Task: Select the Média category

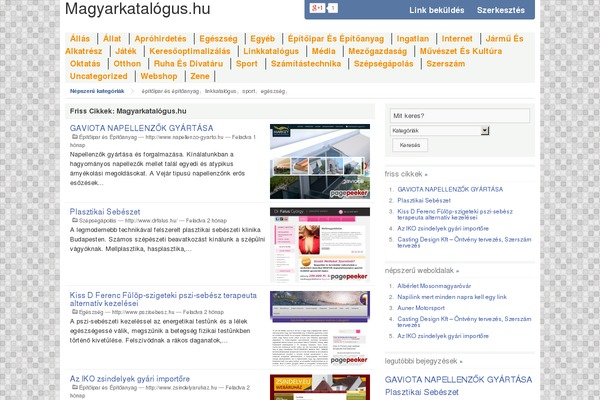Action: pos(323,51)
